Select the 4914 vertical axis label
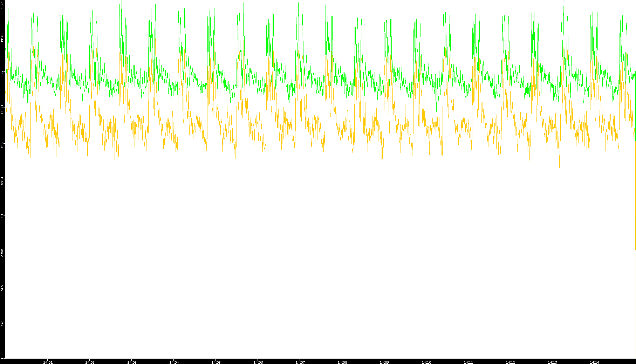The width and height of the screenshot is (636, 364). 2,181
